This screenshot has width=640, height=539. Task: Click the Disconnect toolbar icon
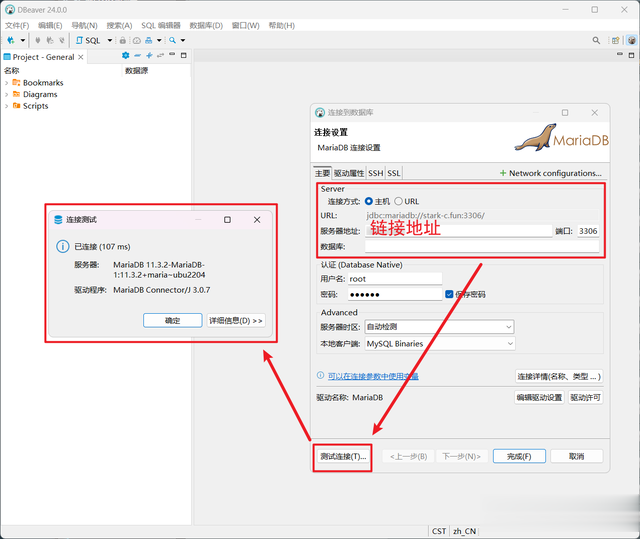(62, 40)
